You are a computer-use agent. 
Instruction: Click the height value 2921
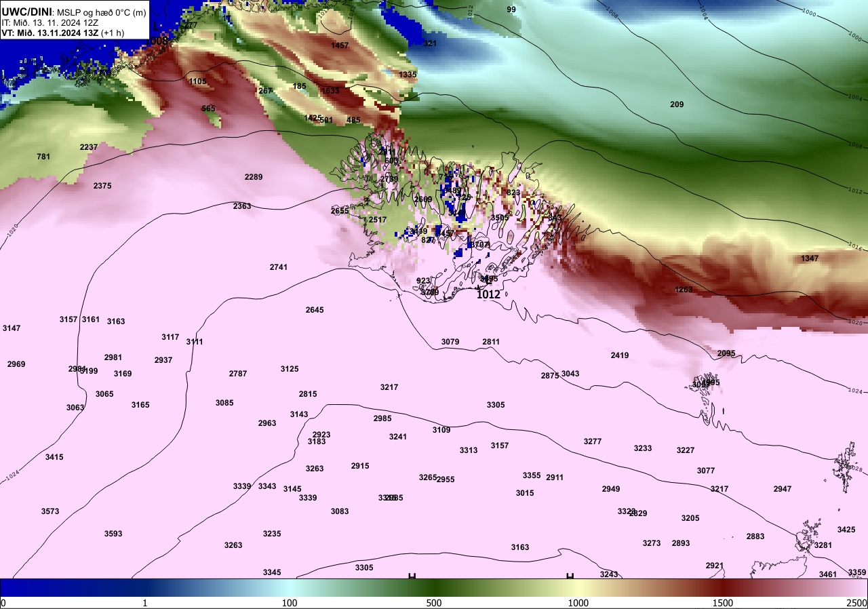[715, 566]
